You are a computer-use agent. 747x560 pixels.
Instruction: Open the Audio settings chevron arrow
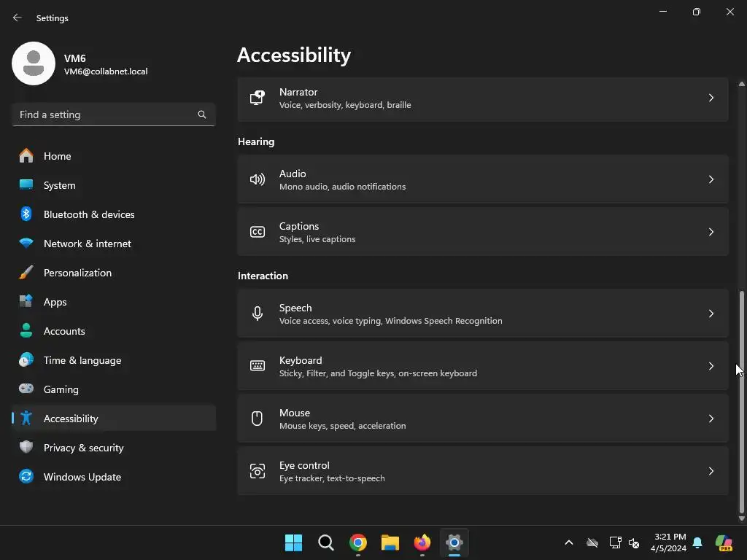click(x=711, y=179)
